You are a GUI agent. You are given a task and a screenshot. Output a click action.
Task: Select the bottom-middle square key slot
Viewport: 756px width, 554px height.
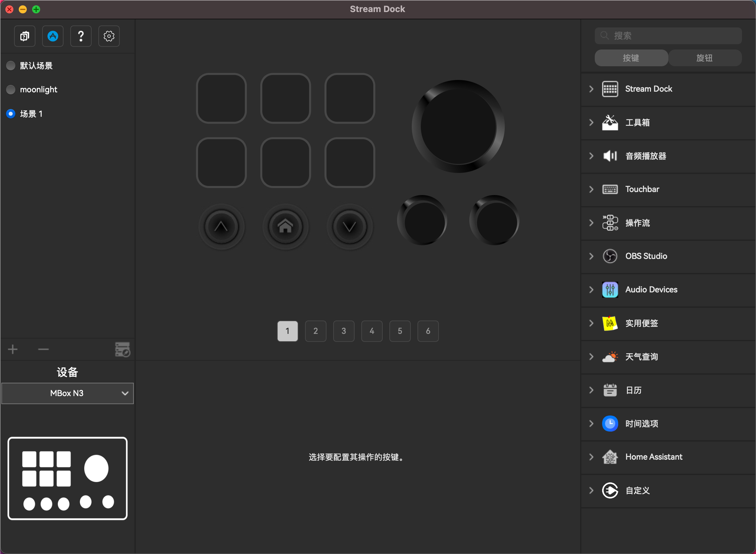(x=285, y=162)
